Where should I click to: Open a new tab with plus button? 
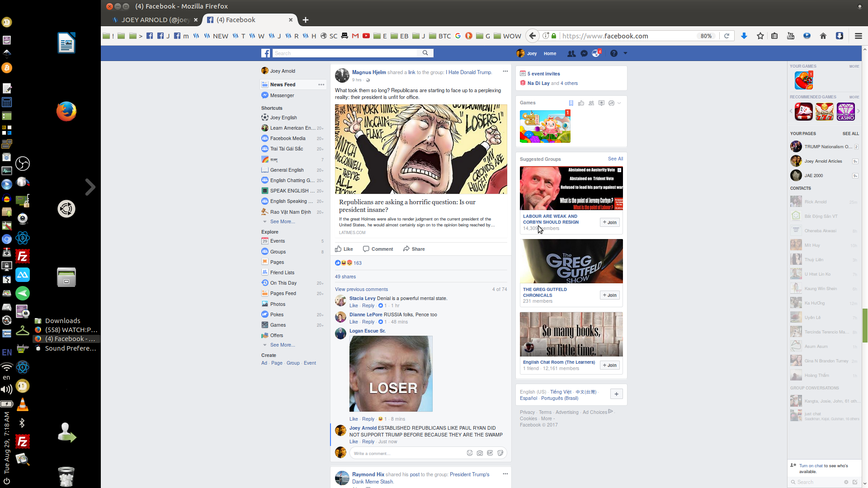[x=306, y=20]
